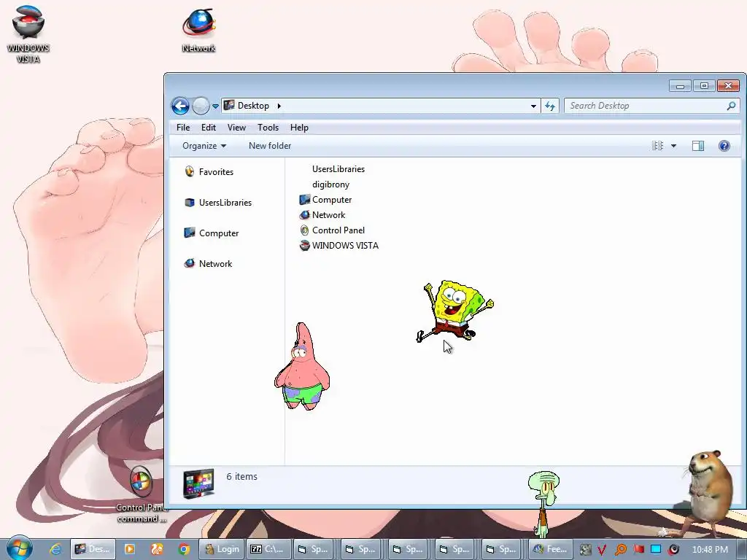Open the view options dropdown arrow
Image resolution: width=747 pixels, height=560 pixels.
673,146
